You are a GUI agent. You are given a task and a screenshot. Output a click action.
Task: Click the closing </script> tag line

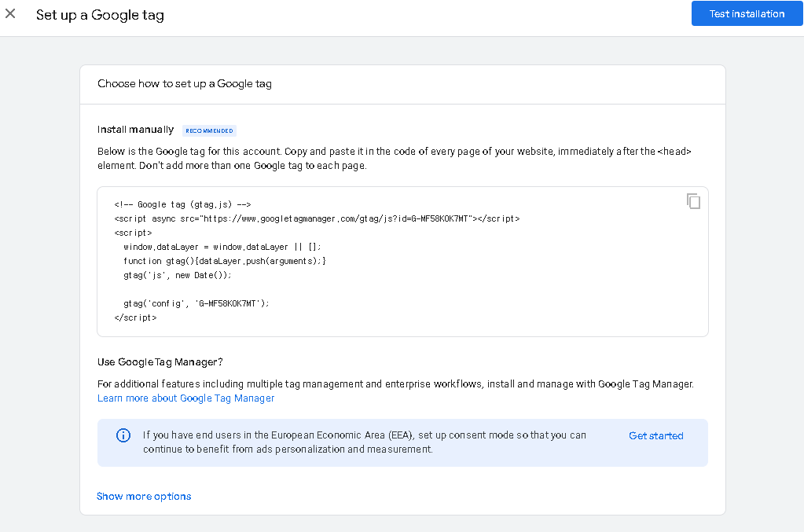pyautogui.click(x=135, y=317)
